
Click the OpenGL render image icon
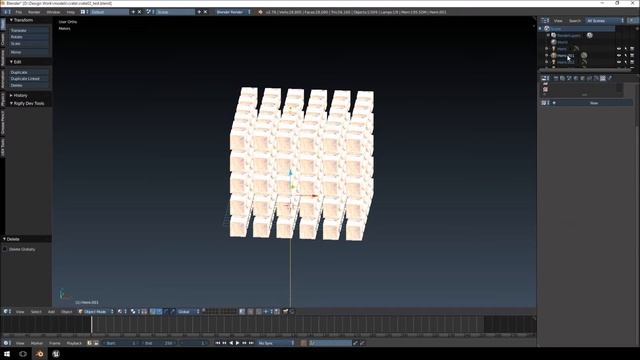(x=286, y=311)
